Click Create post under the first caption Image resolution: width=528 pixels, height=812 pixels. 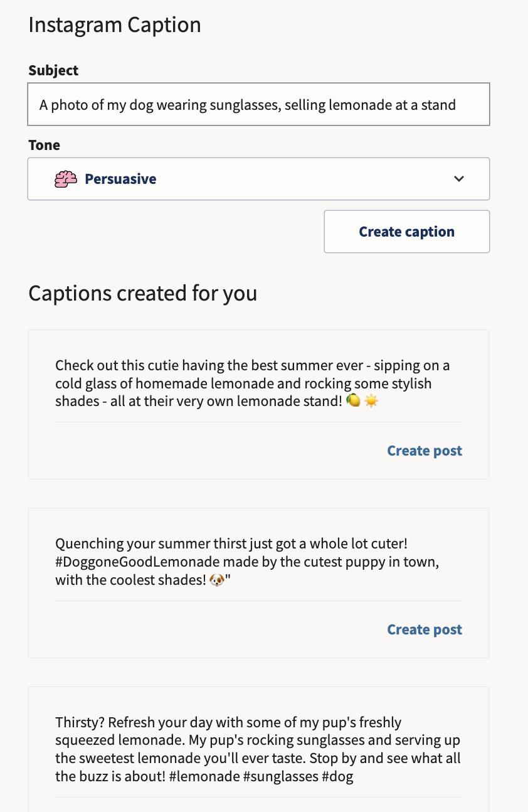424,451
